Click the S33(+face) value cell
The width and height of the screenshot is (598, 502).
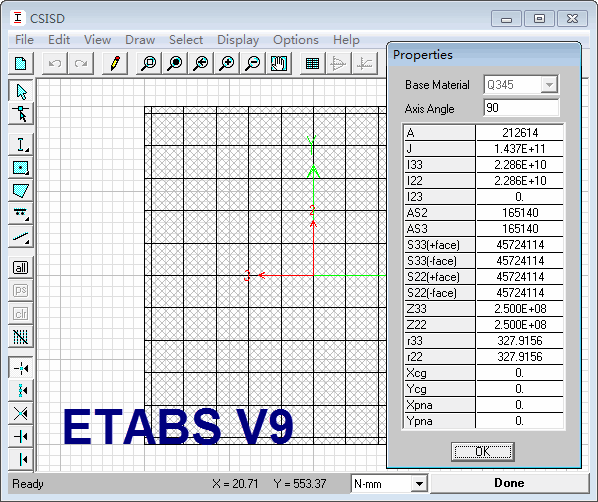pyautogui.click(x=520, y=245)
